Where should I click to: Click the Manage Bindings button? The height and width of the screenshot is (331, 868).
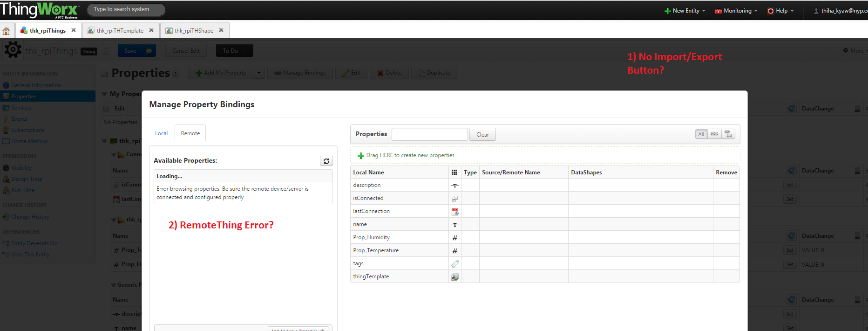click(300, 73)
